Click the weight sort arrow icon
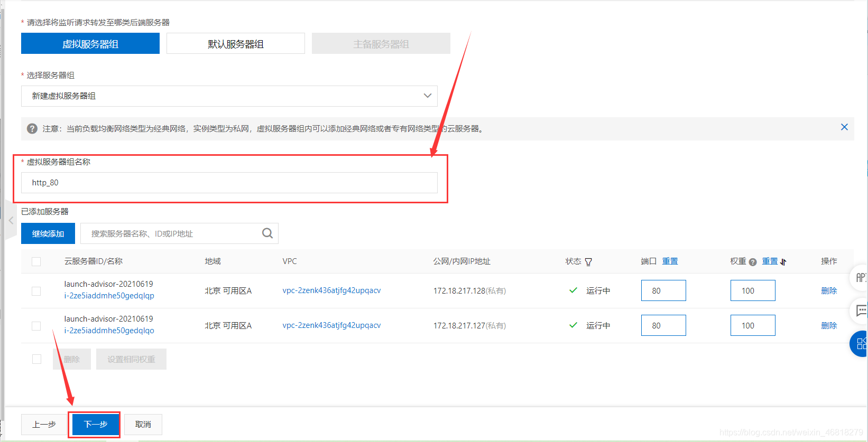Viewport: 868px width, 442px height. pos(783,262)
